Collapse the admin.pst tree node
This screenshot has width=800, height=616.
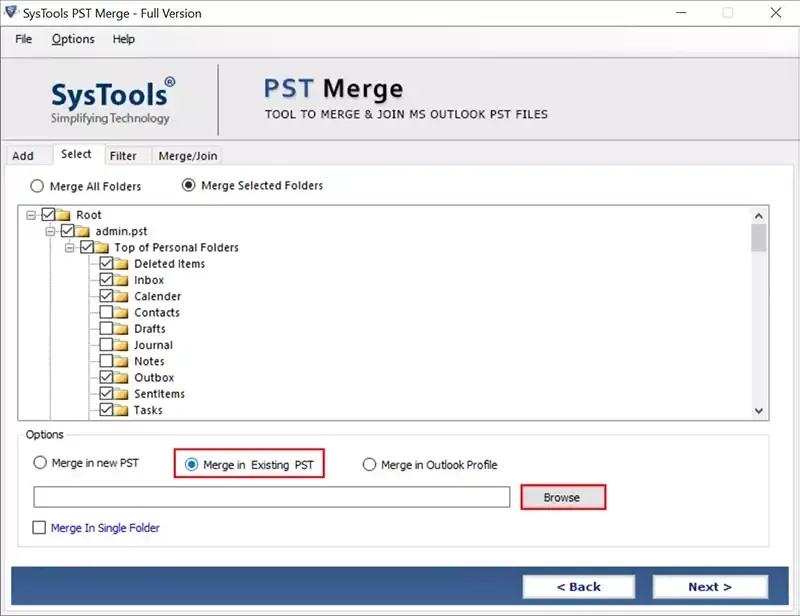pos(50,231)
